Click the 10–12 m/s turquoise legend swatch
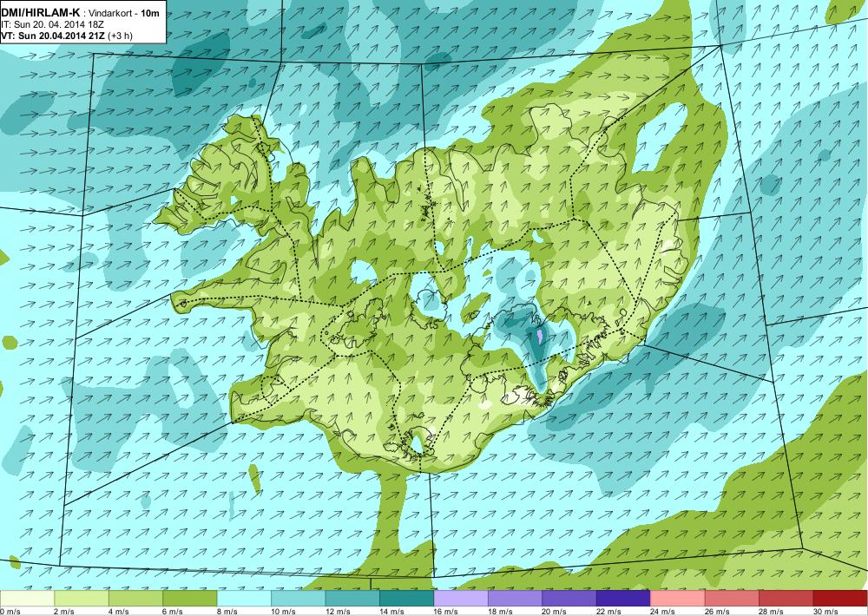Viewport: 868px width, 616px height. point(299,599)
